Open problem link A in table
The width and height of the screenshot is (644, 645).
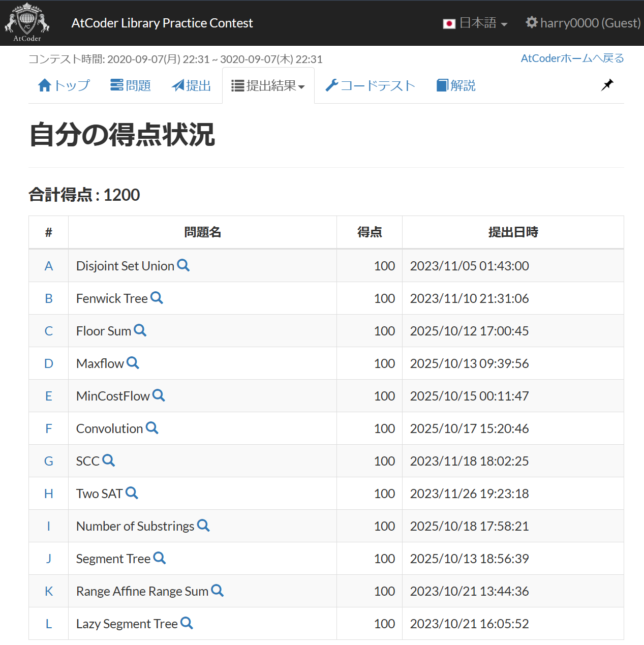(x=49, y=266)
